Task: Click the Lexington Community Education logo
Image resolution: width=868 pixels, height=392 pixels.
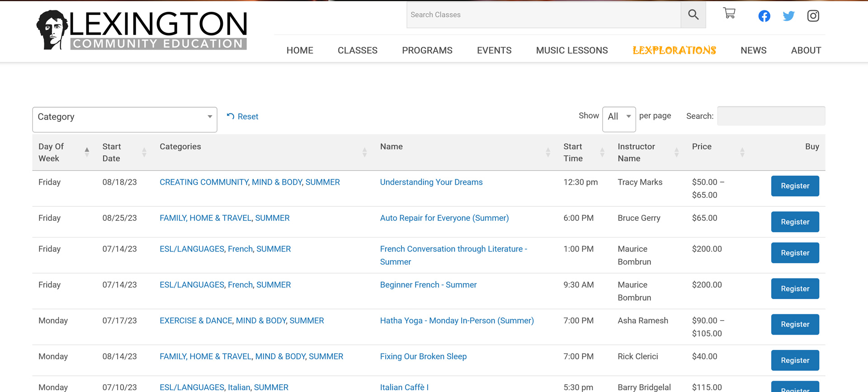Action: click(142, 30)
